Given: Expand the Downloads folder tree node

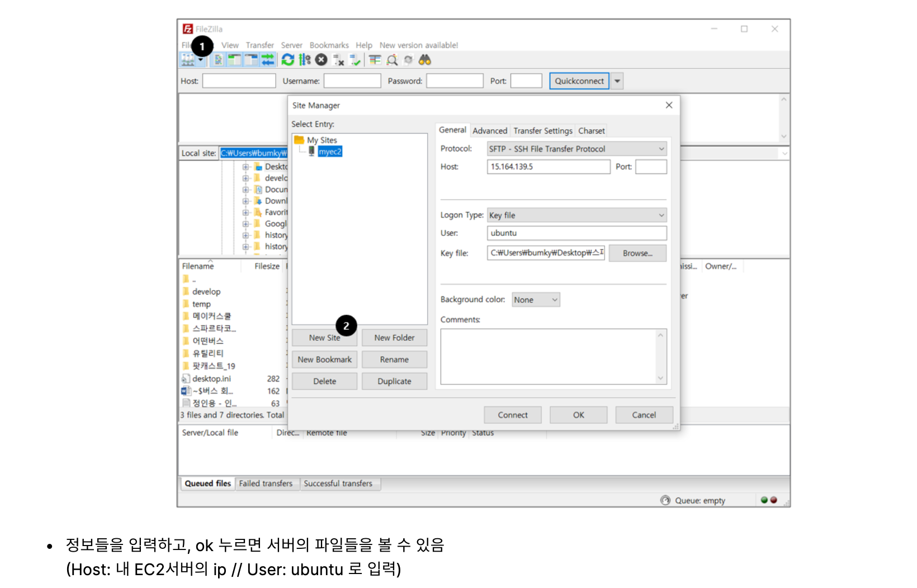Looking at the screenshot, I should (245, 201).
